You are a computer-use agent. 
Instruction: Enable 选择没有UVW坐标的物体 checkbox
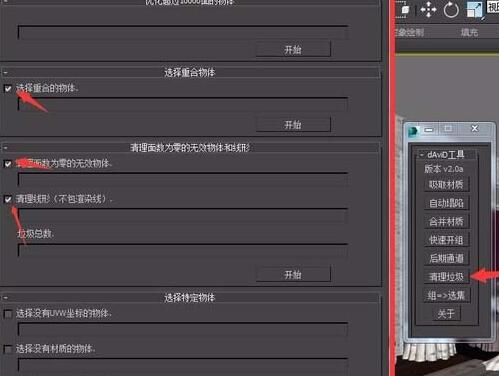tap(8, 314)
